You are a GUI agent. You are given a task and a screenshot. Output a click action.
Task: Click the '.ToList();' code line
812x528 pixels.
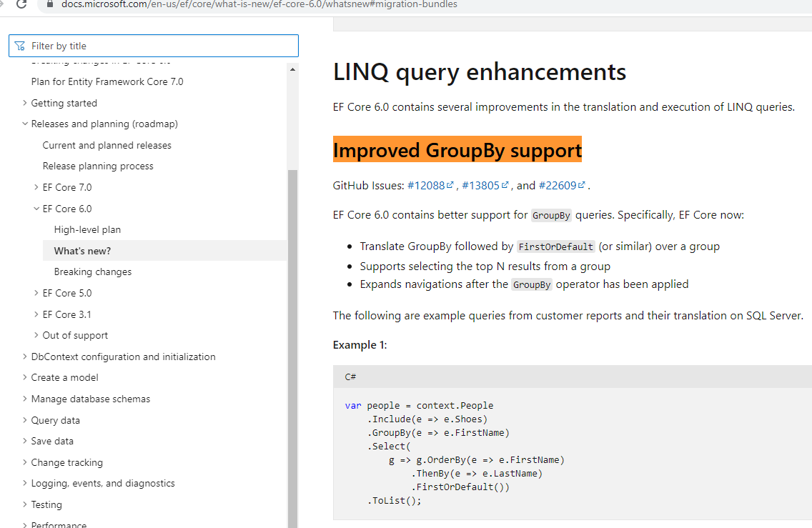[395, 501]
